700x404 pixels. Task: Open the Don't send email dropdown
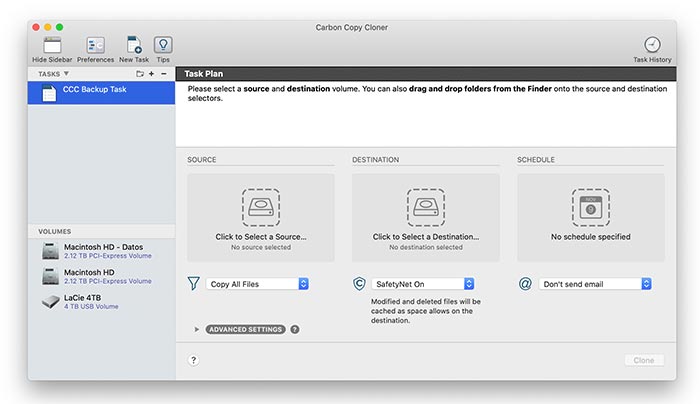tap(595, 284)
